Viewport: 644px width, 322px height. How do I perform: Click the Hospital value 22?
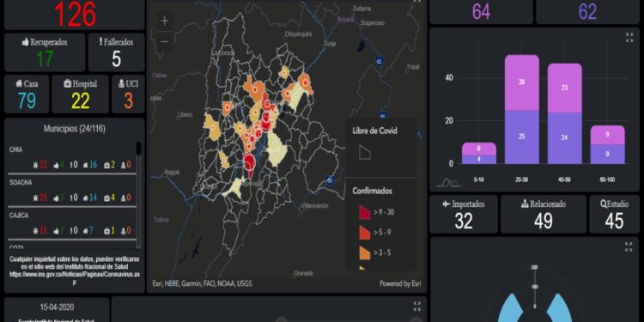(81, 100)
